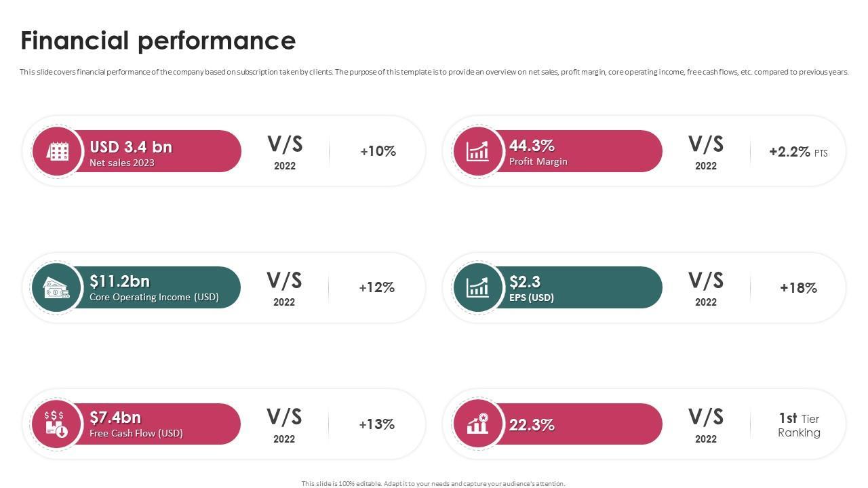Select the $2.3 EPS value text
This screenshot has width=868, height=488.
524,282
